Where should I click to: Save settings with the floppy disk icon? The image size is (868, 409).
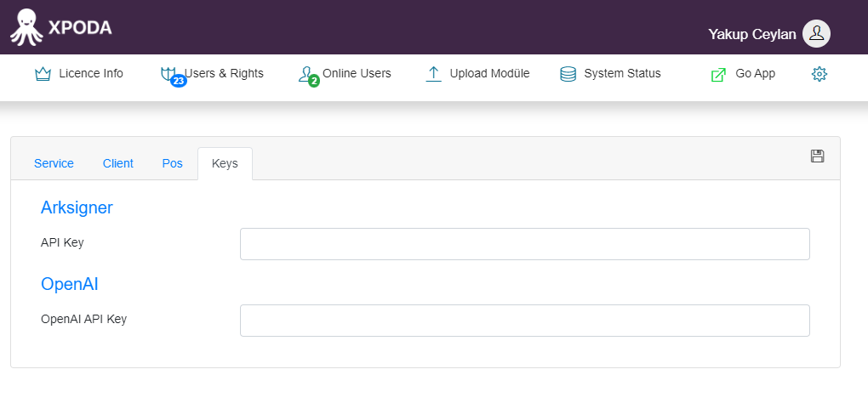coord(817,156)
